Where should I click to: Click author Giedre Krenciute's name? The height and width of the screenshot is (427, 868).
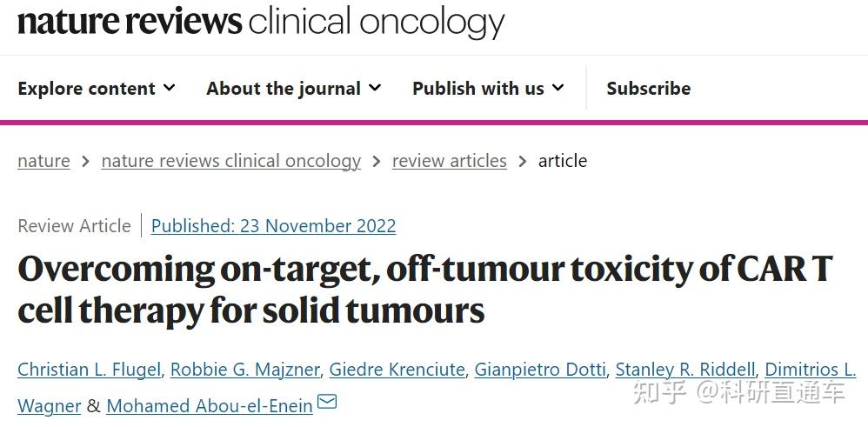[397, 370]
